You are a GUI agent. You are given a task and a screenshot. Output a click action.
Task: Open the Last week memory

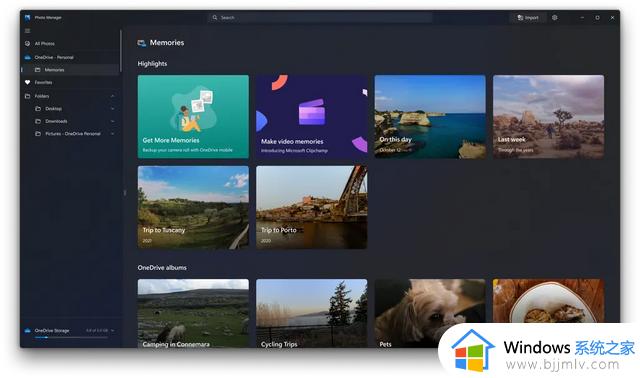pyautogui.click(x=548, y=116)
